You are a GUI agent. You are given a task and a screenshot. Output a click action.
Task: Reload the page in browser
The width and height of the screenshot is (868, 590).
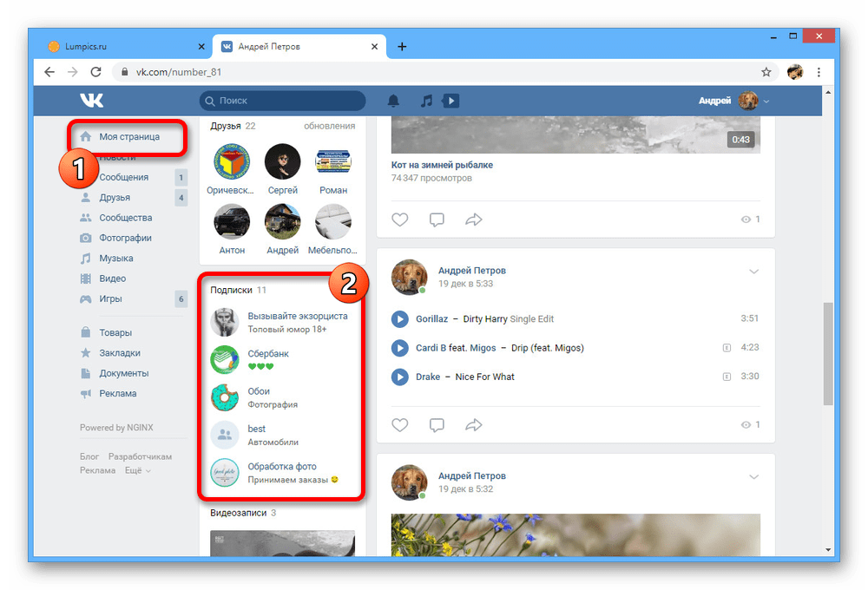(95, 72)
